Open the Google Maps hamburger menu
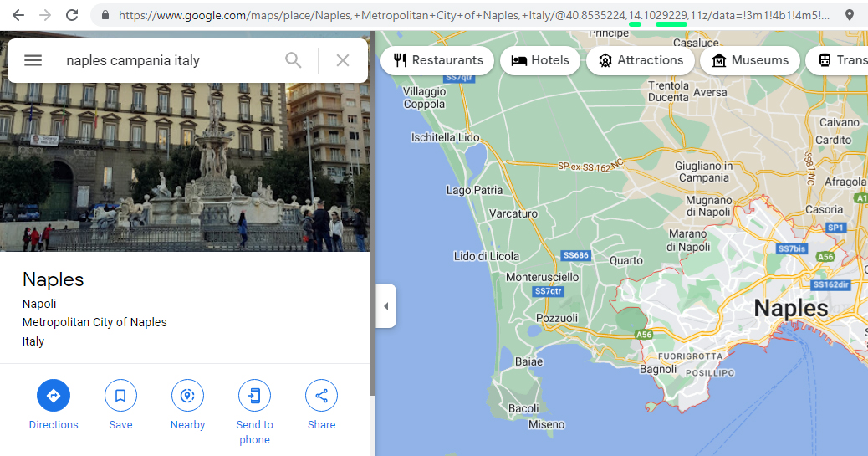 pos(33,60)
